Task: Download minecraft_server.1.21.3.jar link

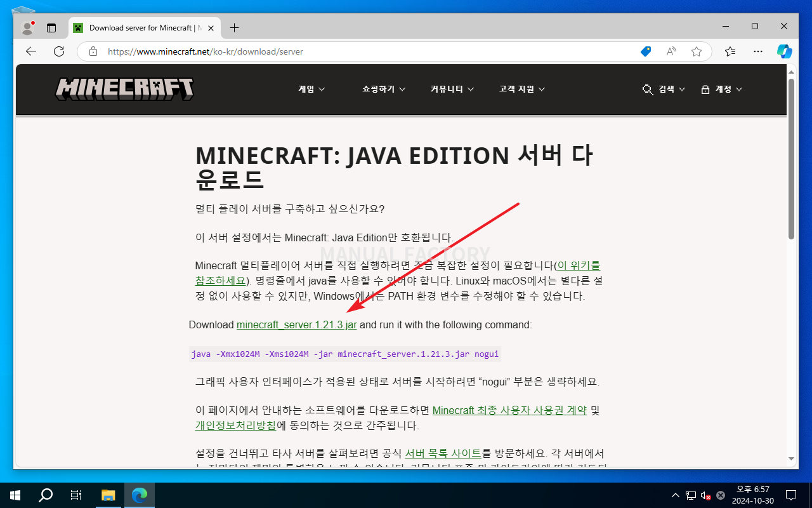Action: pos(296,324)
